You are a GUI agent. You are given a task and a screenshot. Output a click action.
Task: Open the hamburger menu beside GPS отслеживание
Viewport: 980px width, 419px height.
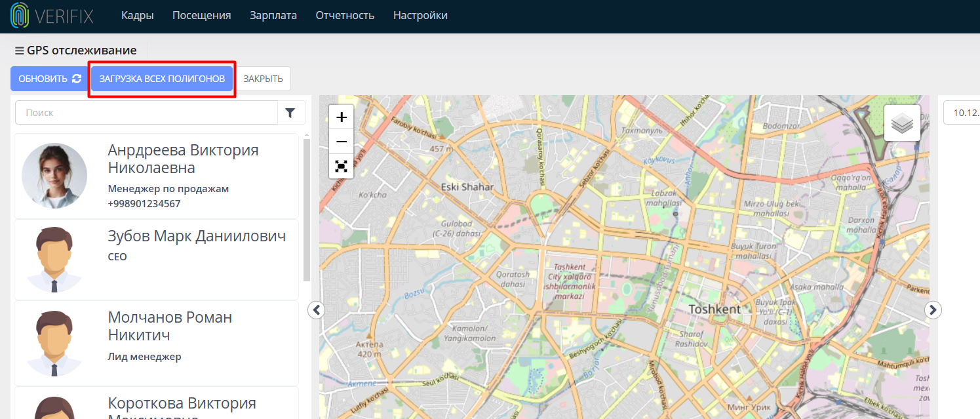(x=20, y=50)
